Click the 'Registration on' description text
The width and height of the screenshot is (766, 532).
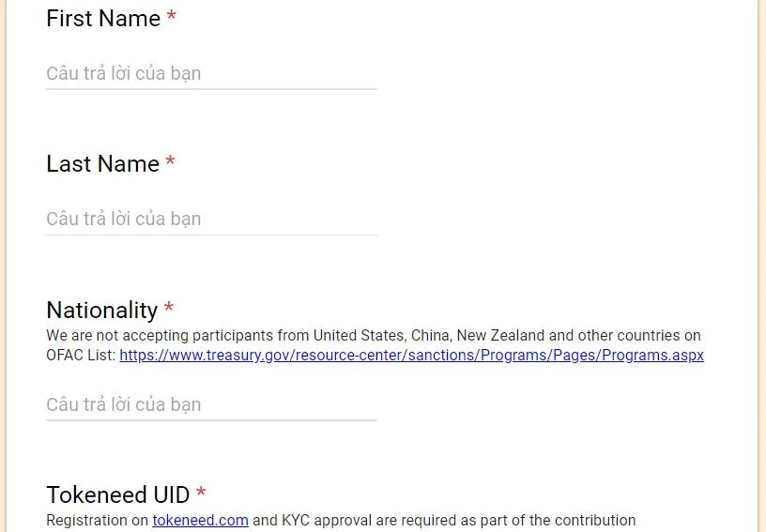(x=98, y=521)
